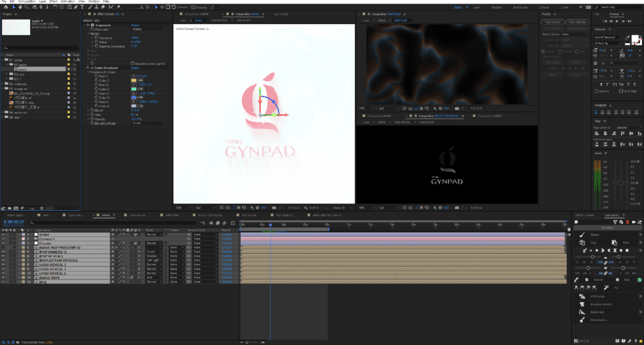Open 4-Color Gradient Blending Mode dropdown
The image size is (644, 345).
tap(148, 123)
